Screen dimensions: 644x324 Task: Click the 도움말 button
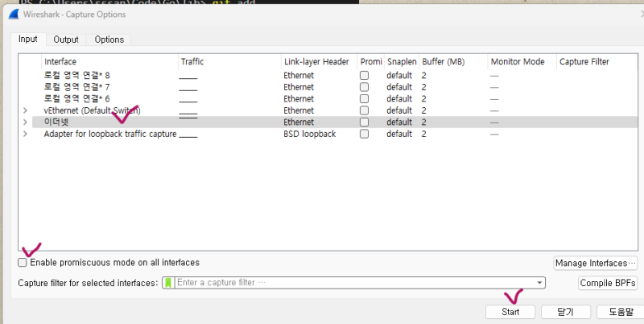(x=621, y=312)
